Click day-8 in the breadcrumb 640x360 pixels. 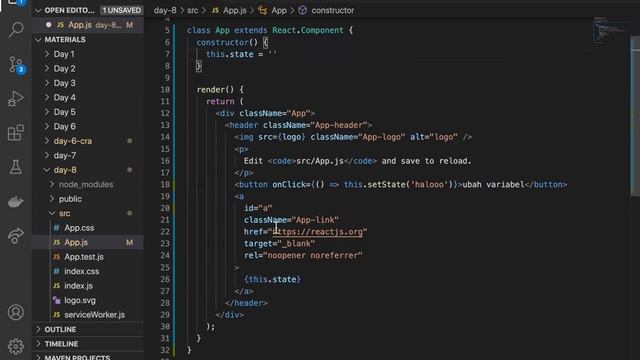pos(165,10)
